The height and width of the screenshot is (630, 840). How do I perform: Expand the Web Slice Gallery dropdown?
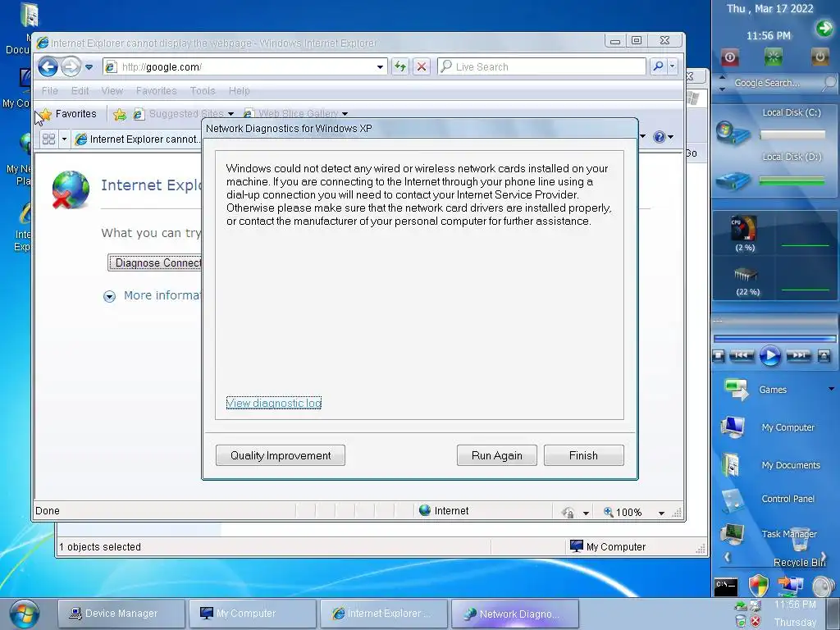pyautogui.click(x=345, y=114)
